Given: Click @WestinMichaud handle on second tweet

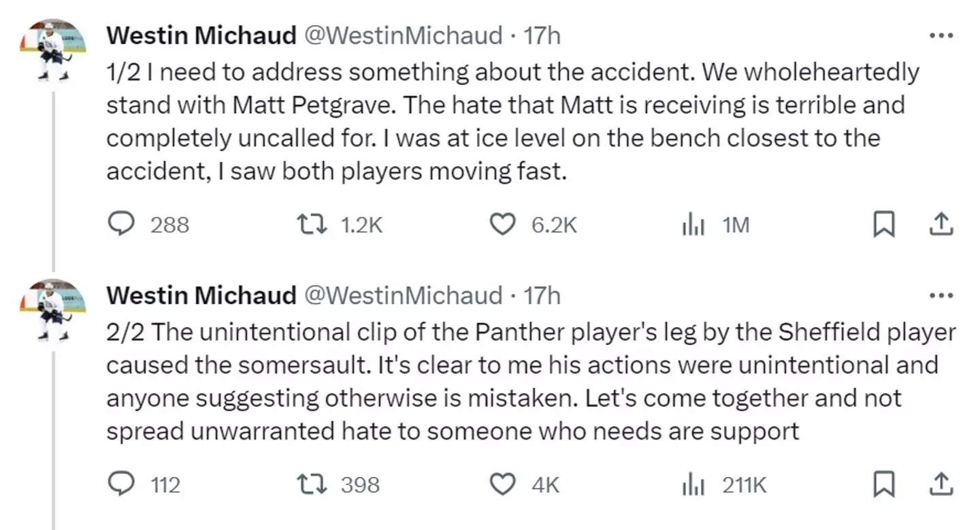Looking at the screenshot, I should 402,296.
